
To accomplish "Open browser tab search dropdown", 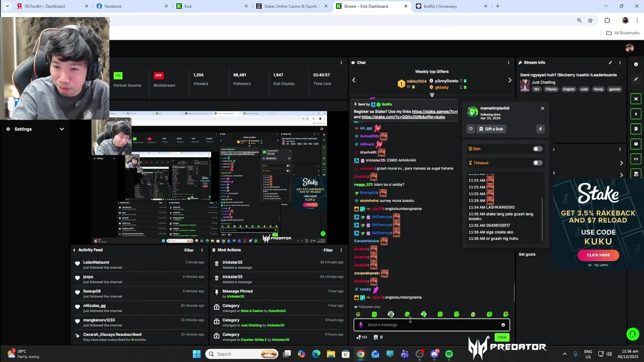I will point(7,7).
